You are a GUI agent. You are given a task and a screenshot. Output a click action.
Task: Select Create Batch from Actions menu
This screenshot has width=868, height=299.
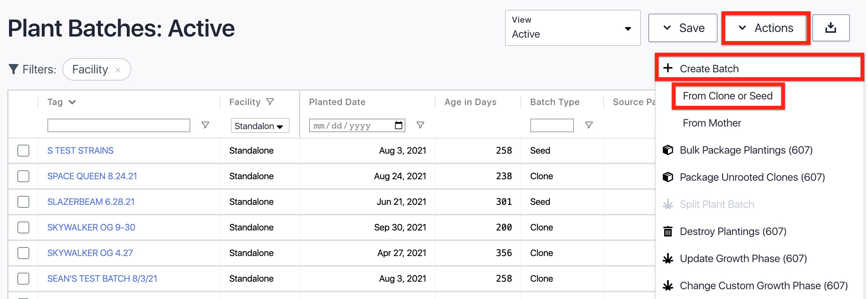760,69
